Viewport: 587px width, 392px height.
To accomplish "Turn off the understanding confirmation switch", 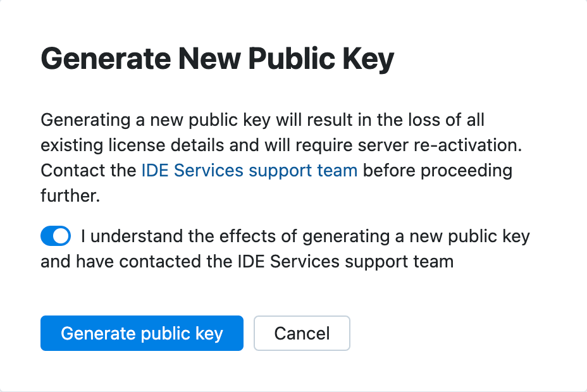I will tap(55, 235).
